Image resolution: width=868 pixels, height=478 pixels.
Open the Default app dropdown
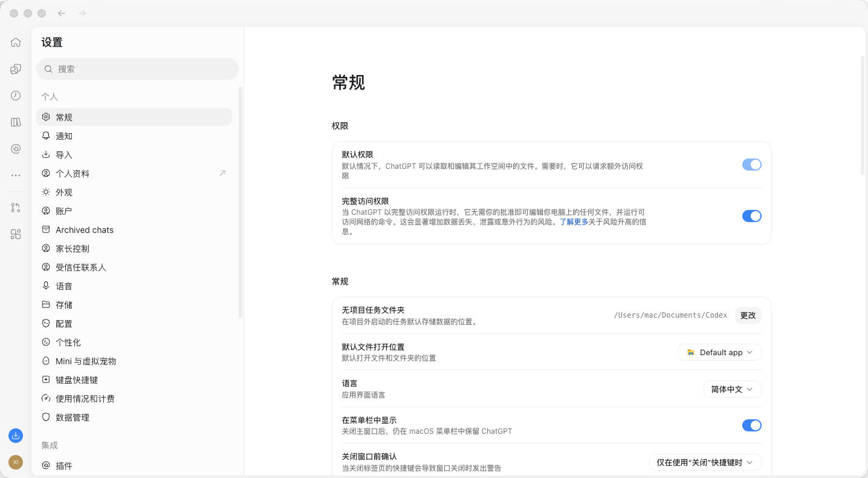(x=719, y=352)
